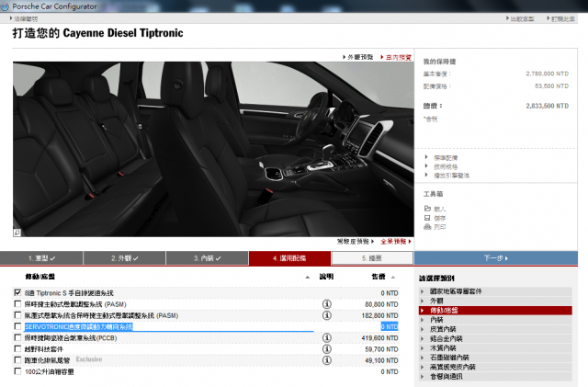Sort options by price using the 售價 arrow

[393, 277]
